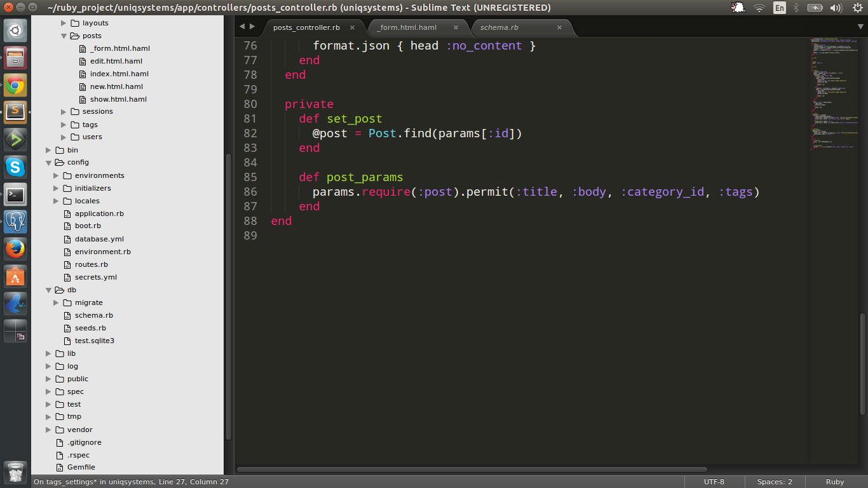
Task: Click the file icon beside Gemfile
Action: coord(59,468)
